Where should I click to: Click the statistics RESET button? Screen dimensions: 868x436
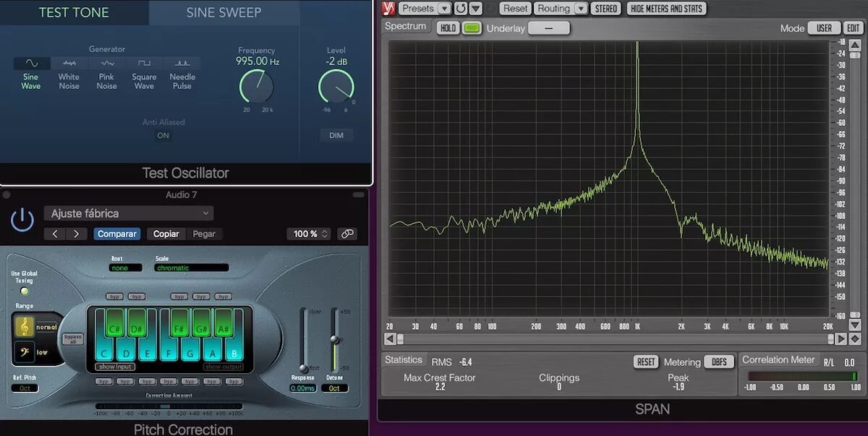coord(646,362)
